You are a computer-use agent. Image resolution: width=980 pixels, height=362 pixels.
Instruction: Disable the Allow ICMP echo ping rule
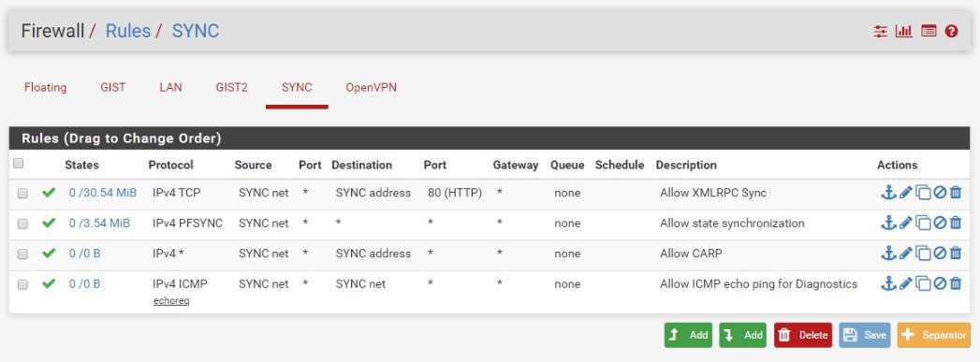point(940,284)
